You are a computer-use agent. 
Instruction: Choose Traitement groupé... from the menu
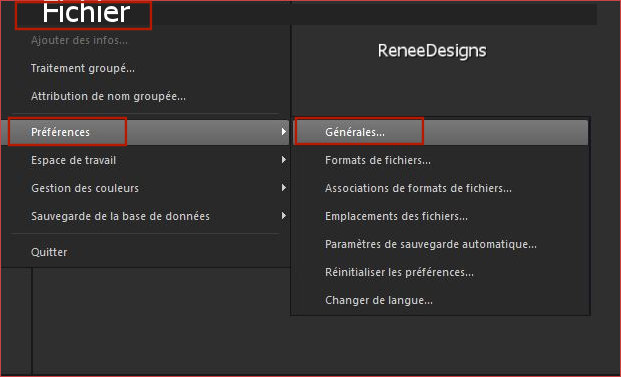tap(83, 69)
